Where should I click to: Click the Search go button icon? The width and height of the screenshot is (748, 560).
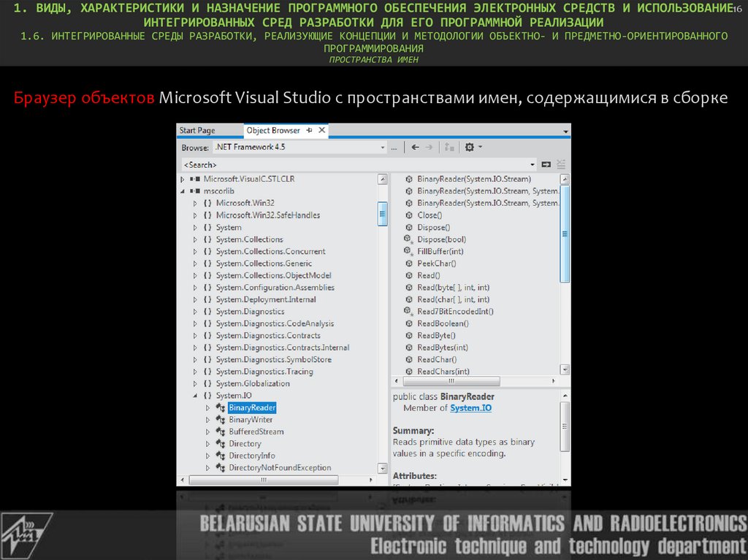546,164
